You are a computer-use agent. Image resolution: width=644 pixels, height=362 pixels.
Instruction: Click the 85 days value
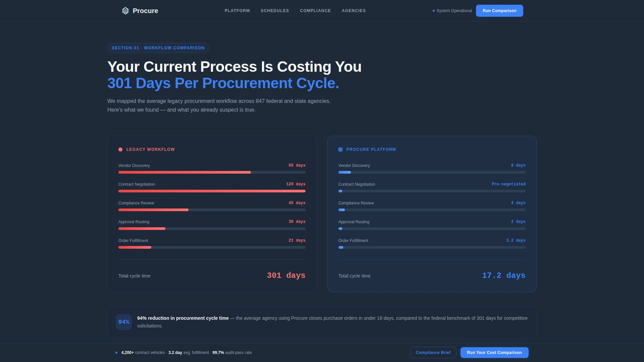pos(297,166)
